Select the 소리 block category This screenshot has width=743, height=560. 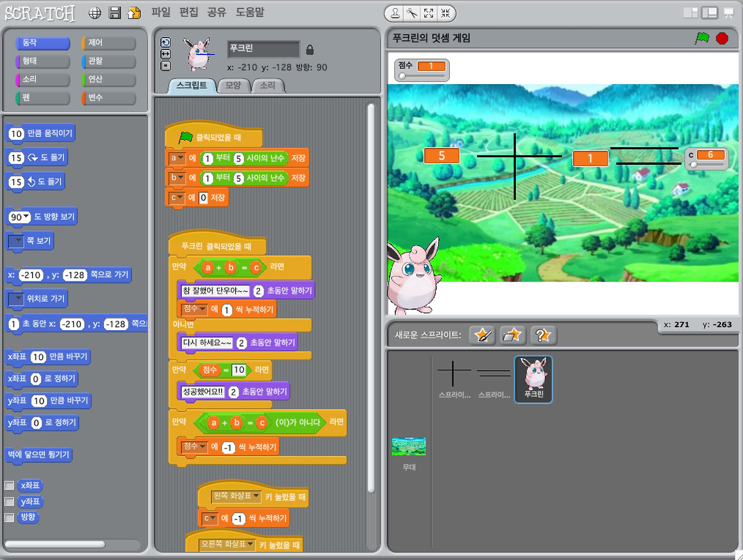point(43,80)
